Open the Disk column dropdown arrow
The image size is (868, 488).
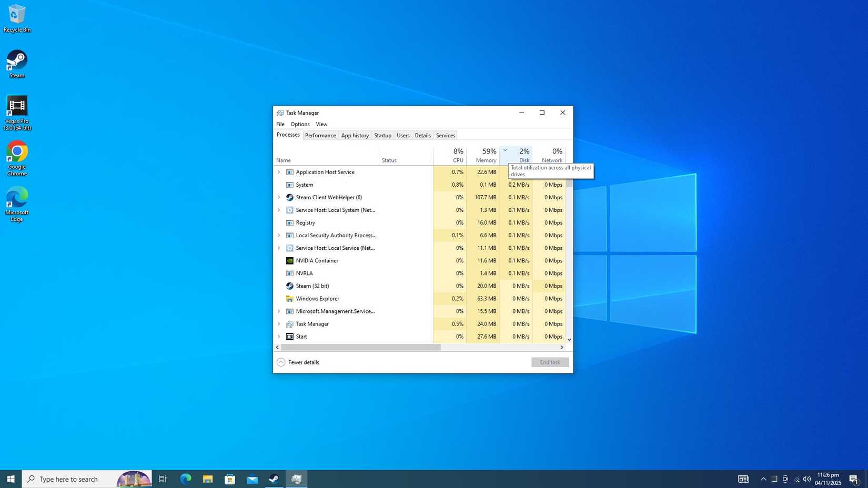pyautogui.click(x=505, y=150)
